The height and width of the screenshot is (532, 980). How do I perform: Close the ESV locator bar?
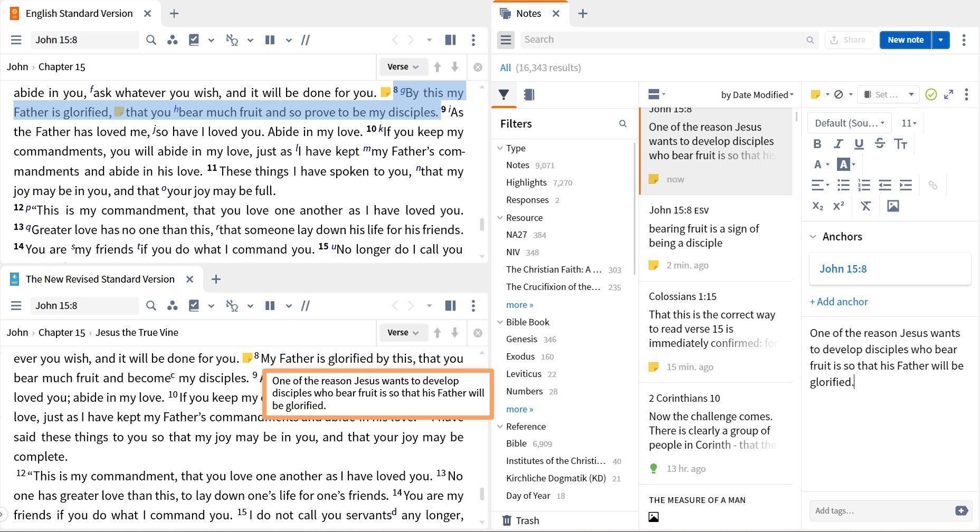coord(478,67)
